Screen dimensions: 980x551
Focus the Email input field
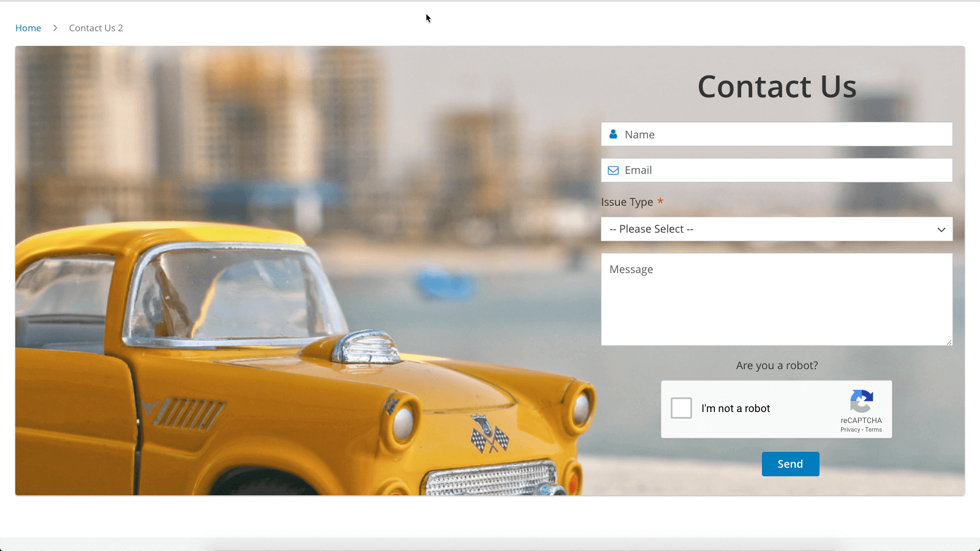coord(777,170)
